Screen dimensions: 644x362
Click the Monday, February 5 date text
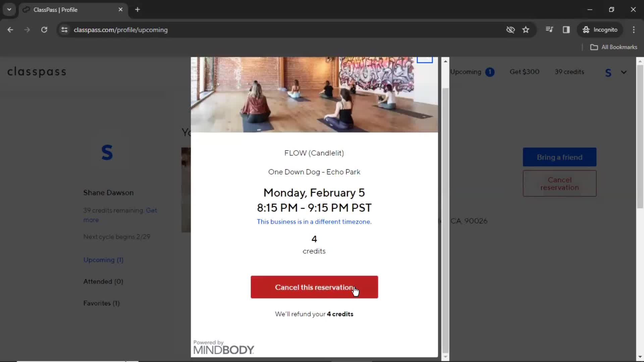314,193
